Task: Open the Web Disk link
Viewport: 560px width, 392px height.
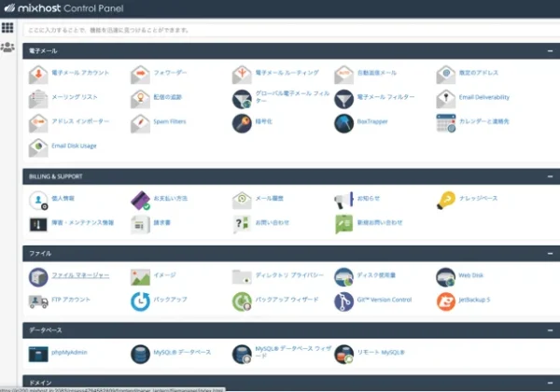Action: click(470, 275)
